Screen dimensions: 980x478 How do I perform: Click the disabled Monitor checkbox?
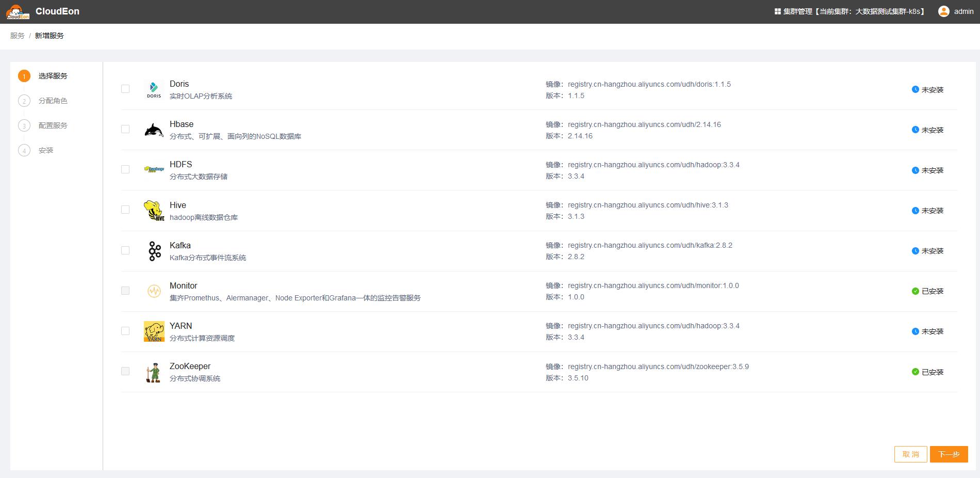tap(125, 291)
